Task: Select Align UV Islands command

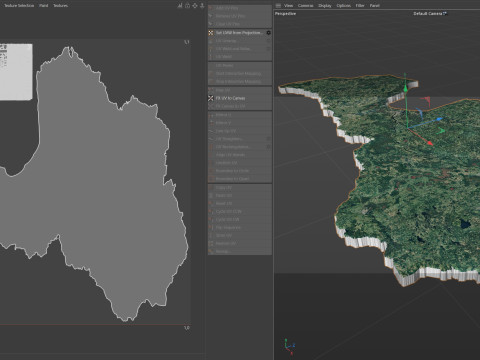Action: click(x=240, y=155)
